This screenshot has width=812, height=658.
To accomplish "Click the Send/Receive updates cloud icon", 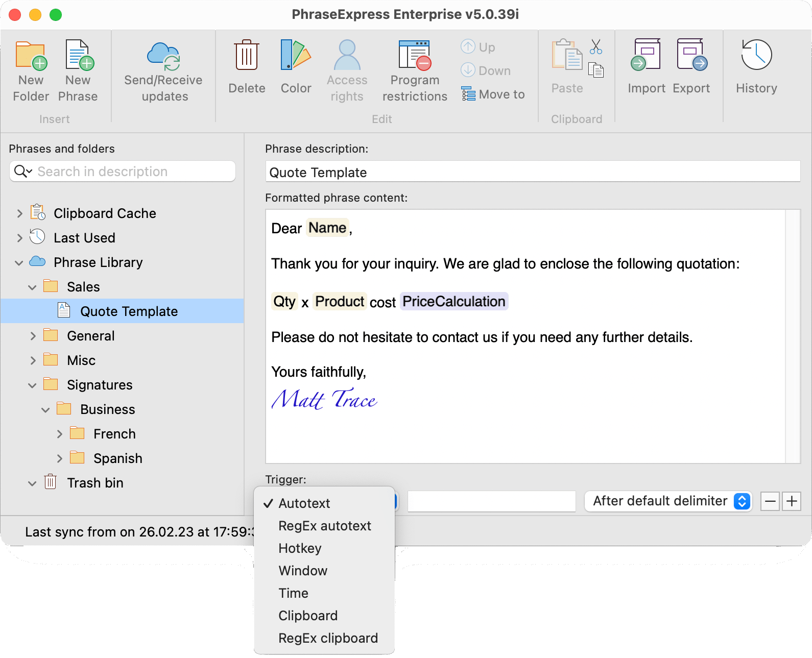I will tap(163, 56).
